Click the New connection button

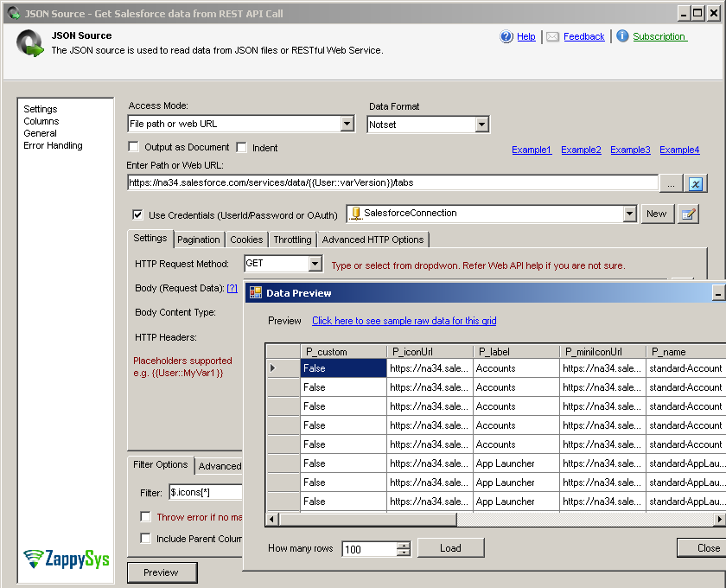point(657,214)
